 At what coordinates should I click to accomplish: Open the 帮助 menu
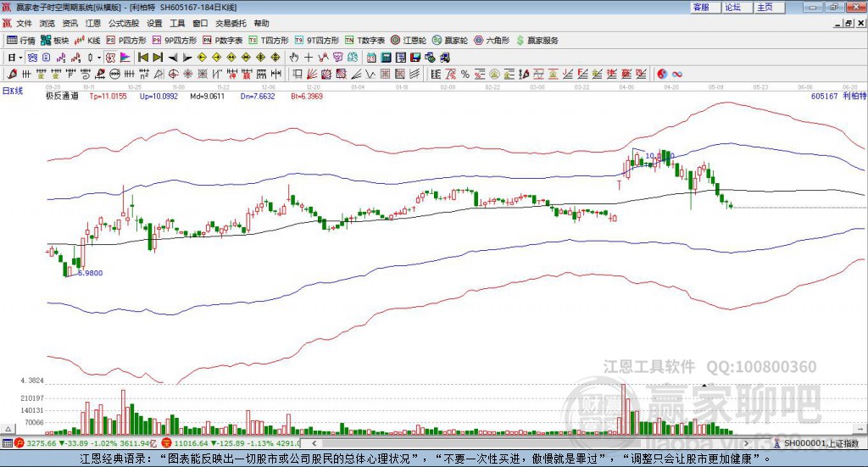pos(261,23)
